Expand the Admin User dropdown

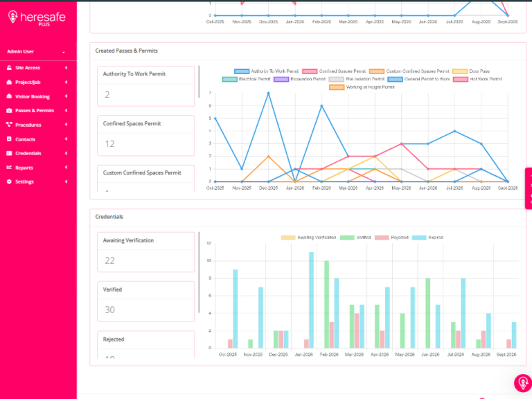coord(64,52)
